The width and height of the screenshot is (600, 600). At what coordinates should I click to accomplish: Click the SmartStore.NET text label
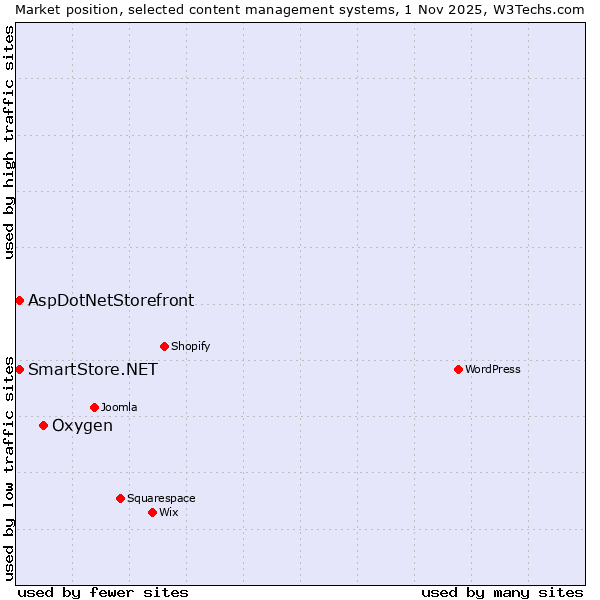93,370
